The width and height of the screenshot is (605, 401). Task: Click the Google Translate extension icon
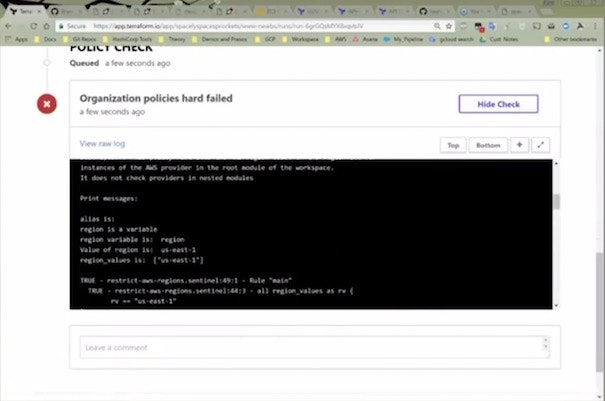(492, 26)
